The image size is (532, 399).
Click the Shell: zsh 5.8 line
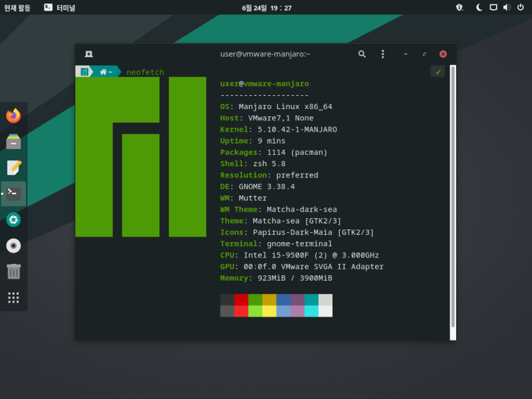(x=253, y=164)
